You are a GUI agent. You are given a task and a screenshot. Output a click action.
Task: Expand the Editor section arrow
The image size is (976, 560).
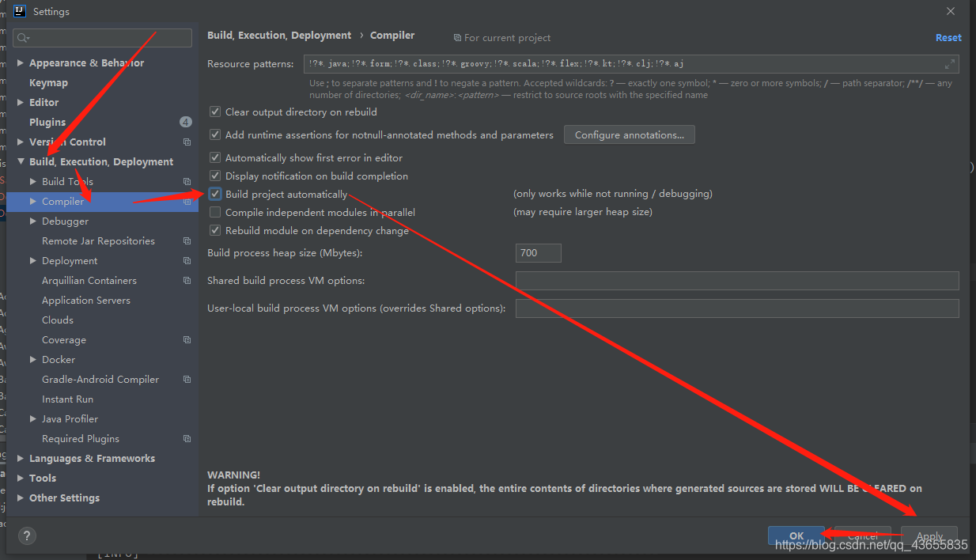(x=21, y=102)
